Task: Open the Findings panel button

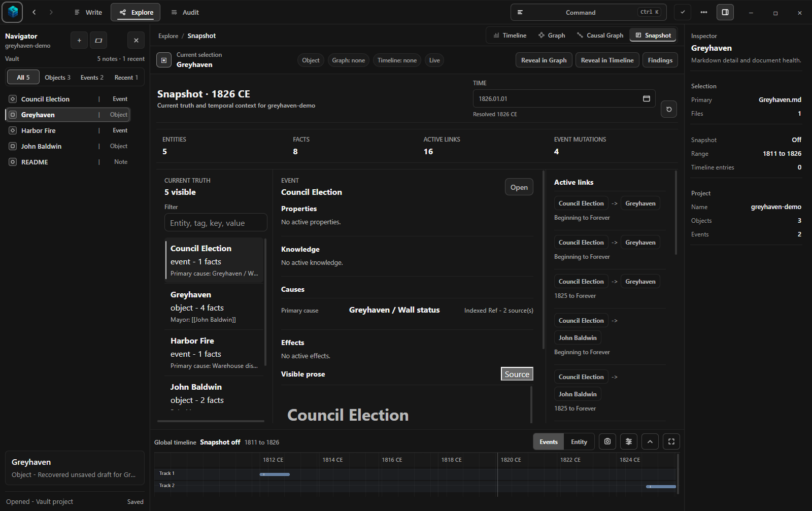Action: coord(660,60)
